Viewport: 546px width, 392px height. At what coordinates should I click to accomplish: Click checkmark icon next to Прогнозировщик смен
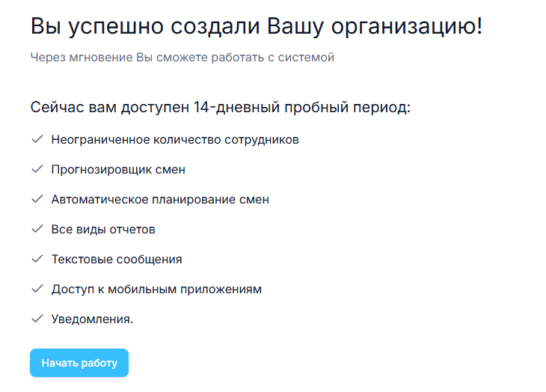point(37,169)
